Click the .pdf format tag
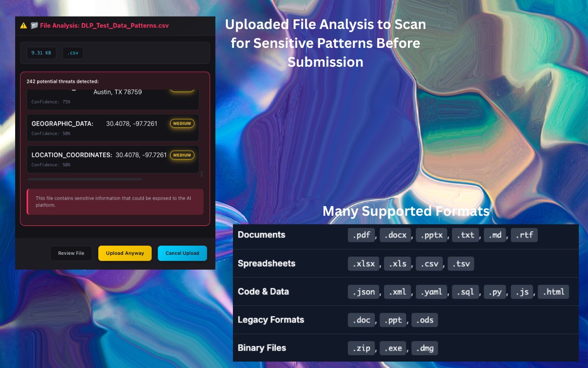Image resolution: width=588 pixels, height=368 pixels. point(362,235)
